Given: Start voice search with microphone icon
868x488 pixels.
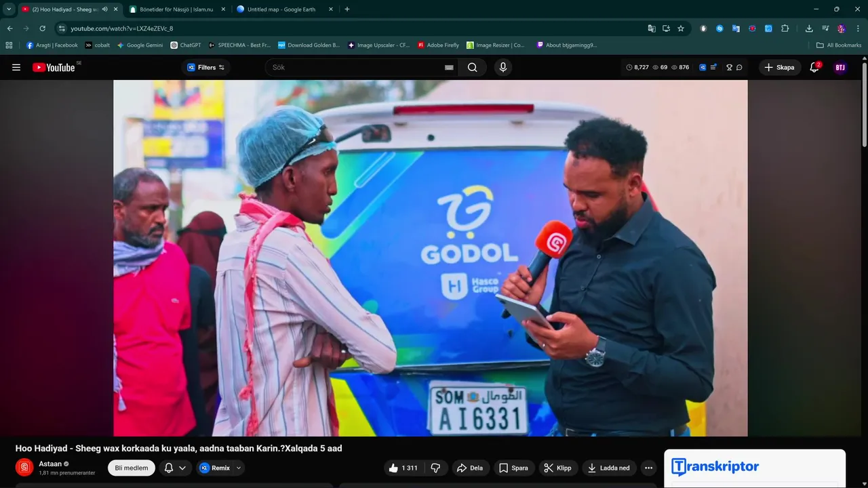Looking at the screenshot, I should pyautogui.click(x=502, y=67).
